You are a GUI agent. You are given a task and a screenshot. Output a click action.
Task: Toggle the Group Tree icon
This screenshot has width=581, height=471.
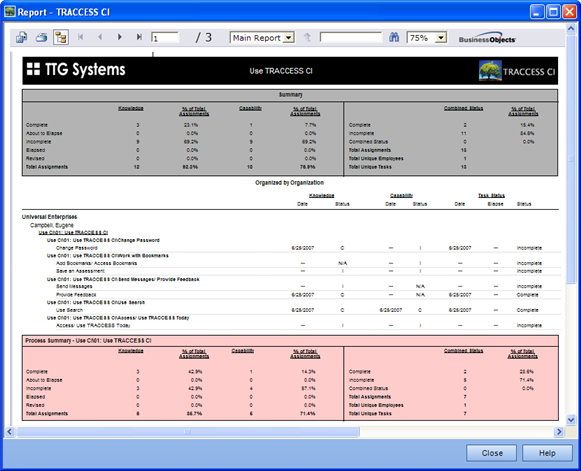(61, 37)
